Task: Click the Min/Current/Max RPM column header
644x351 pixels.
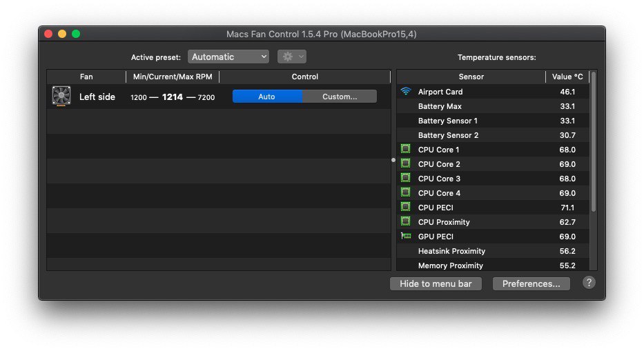Action: pos(173,77)
